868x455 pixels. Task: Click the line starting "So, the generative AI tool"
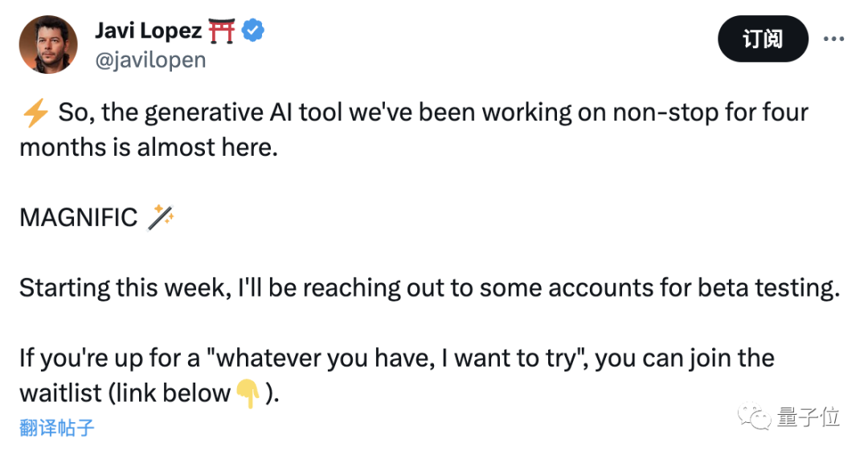(x=433, y=113)
